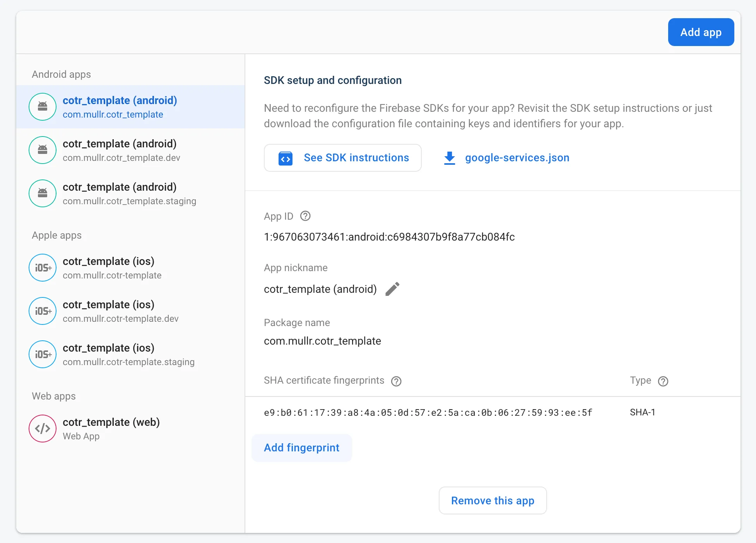
Task: Edit the app nickname using the pencil icon
Action: point(393,289)
